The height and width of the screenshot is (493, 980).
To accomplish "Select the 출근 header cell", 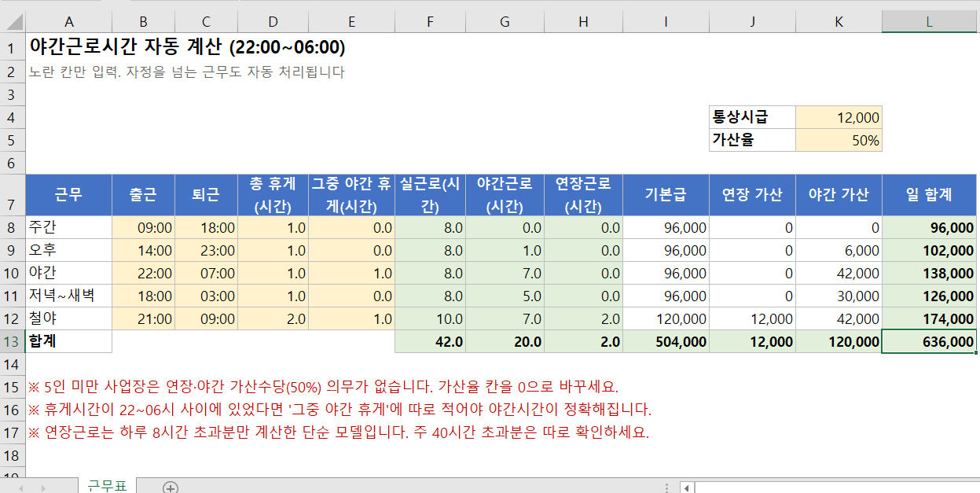I will [x=144, y=195].
